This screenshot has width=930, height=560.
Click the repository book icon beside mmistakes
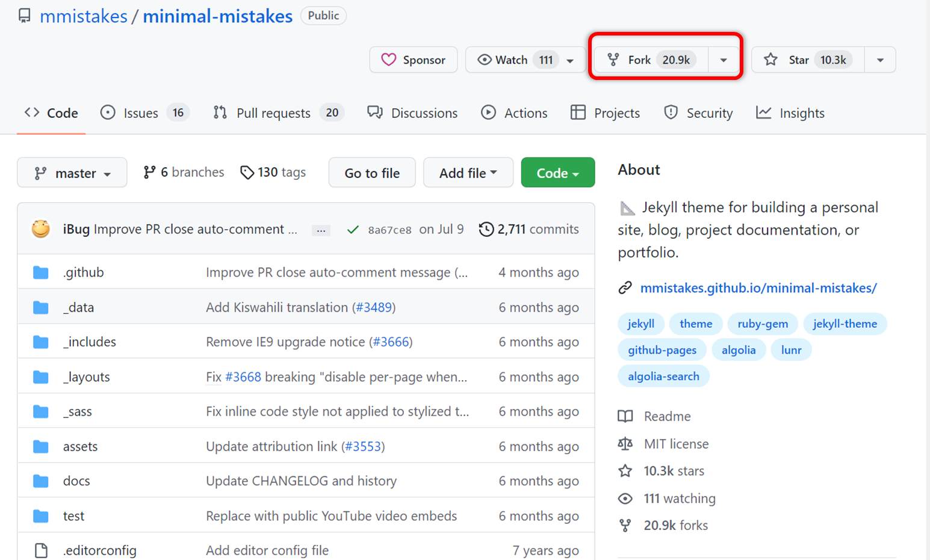tap(24, 16)
